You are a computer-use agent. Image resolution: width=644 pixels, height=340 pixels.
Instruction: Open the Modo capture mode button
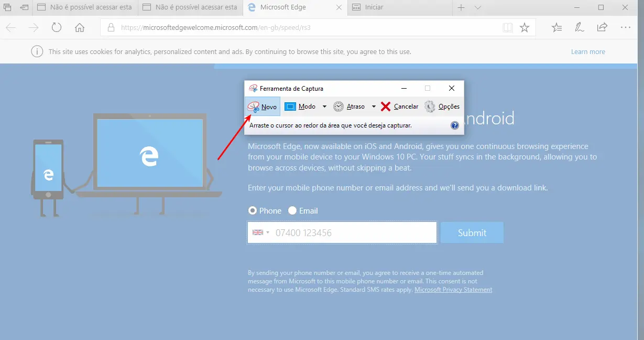coord(300,107)
